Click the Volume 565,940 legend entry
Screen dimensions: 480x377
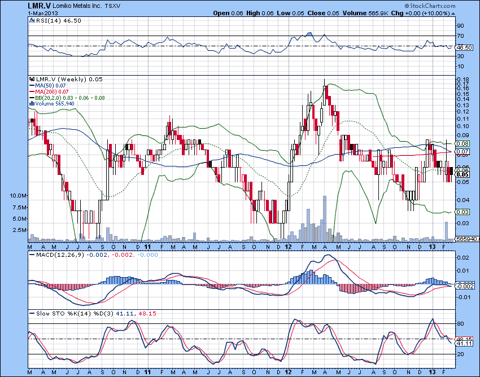click(54, 104)
